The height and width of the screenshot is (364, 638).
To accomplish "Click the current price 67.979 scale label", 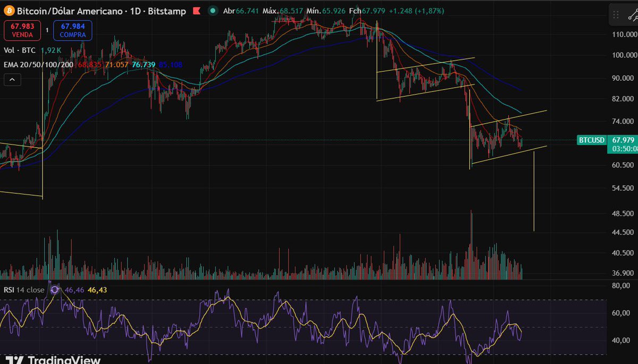I will click(623, 140).
